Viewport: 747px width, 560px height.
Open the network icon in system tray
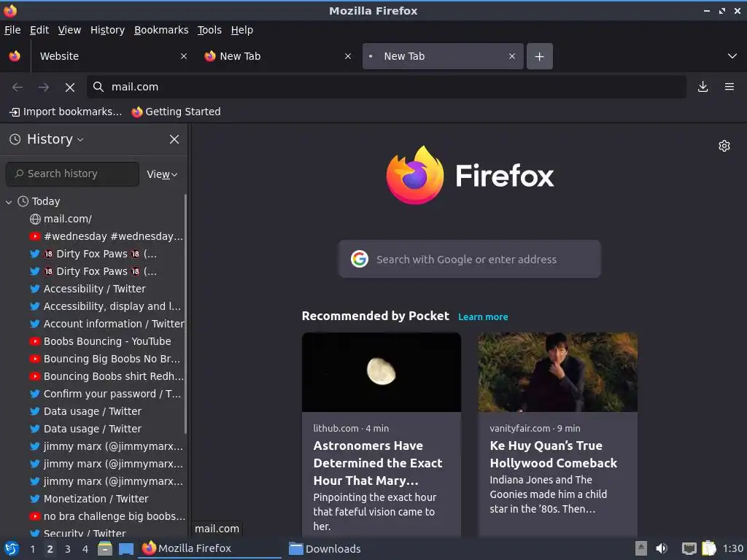[689, 548]
